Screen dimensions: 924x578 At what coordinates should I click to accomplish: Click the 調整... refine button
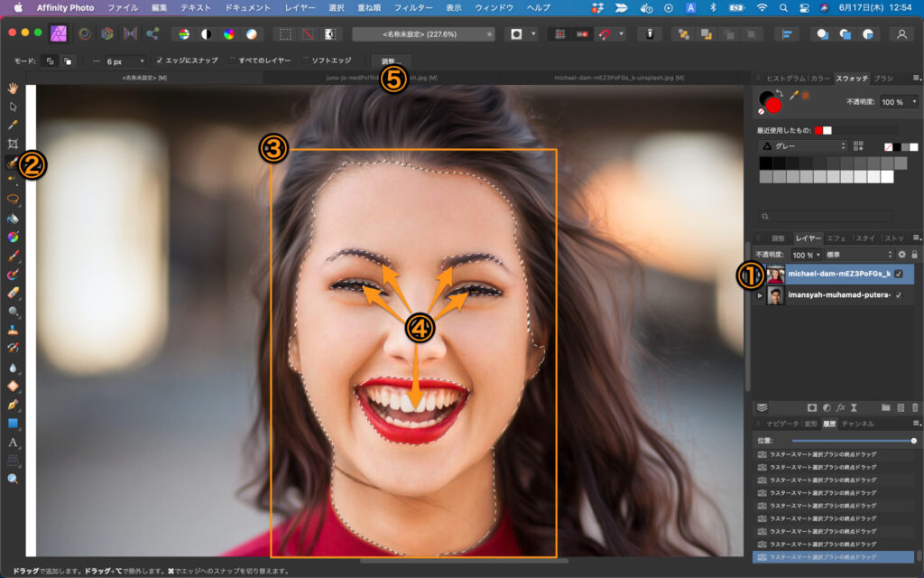coord(390,61)
